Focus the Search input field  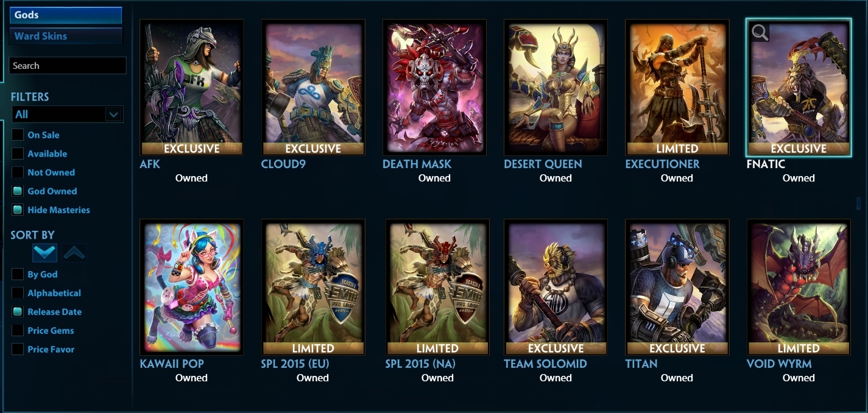pos(68,66)
